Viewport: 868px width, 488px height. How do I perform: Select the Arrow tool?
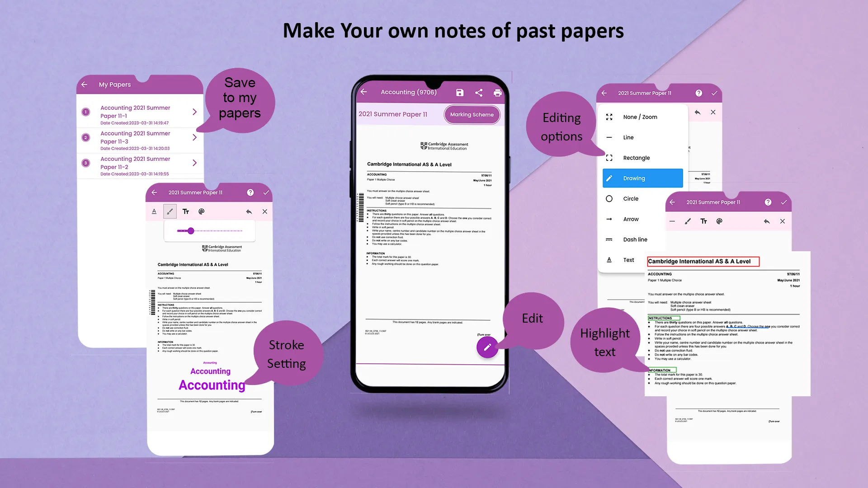tap(630, 219)
